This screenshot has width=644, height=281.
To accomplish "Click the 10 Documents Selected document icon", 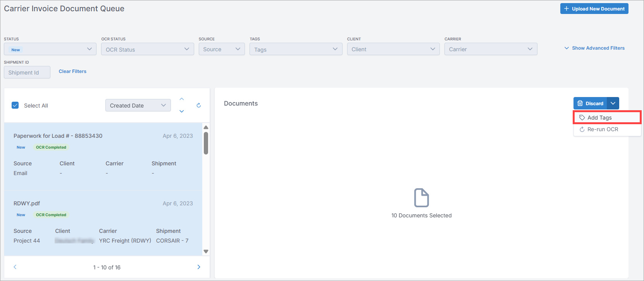I will coord(422,198).
